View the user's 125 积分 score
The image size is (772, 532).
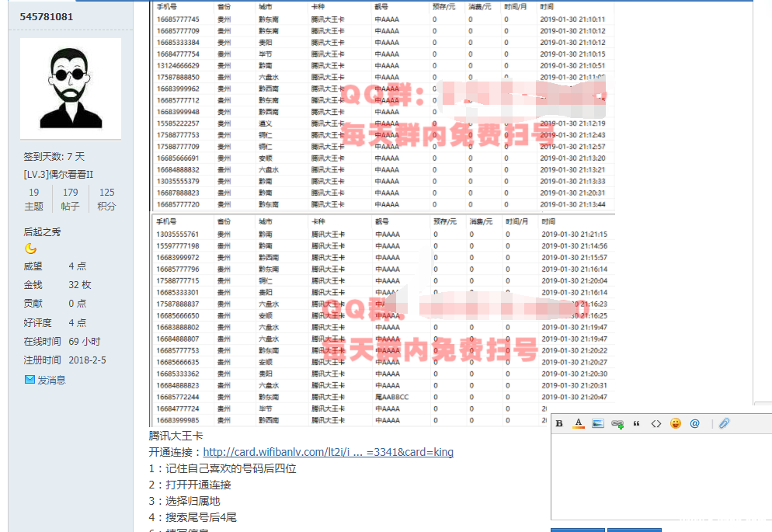pyautogui.click(x=106, y=199)
